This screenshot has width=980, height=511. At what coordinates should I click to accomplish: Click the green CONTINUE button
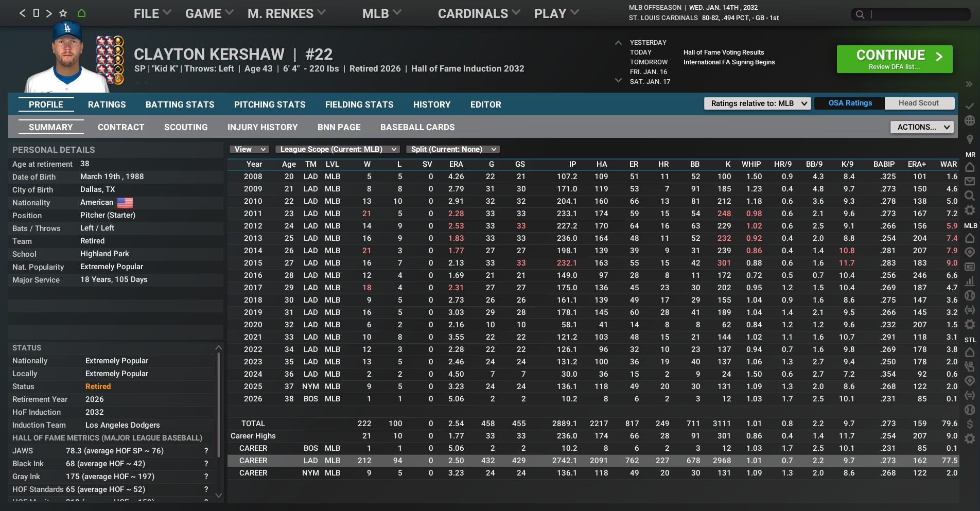pos(895,59)
